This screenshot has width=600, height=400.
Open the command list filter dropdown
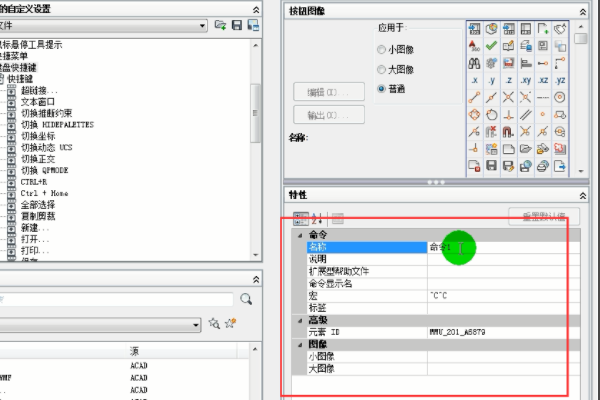tap(196, 325)
